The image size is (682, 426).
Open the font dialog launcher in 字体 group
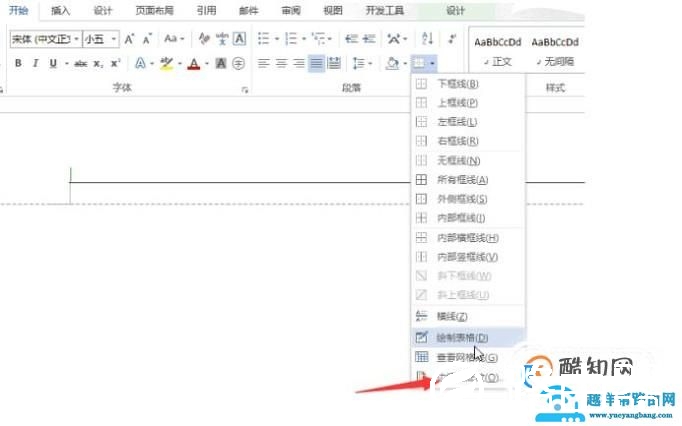245,90
